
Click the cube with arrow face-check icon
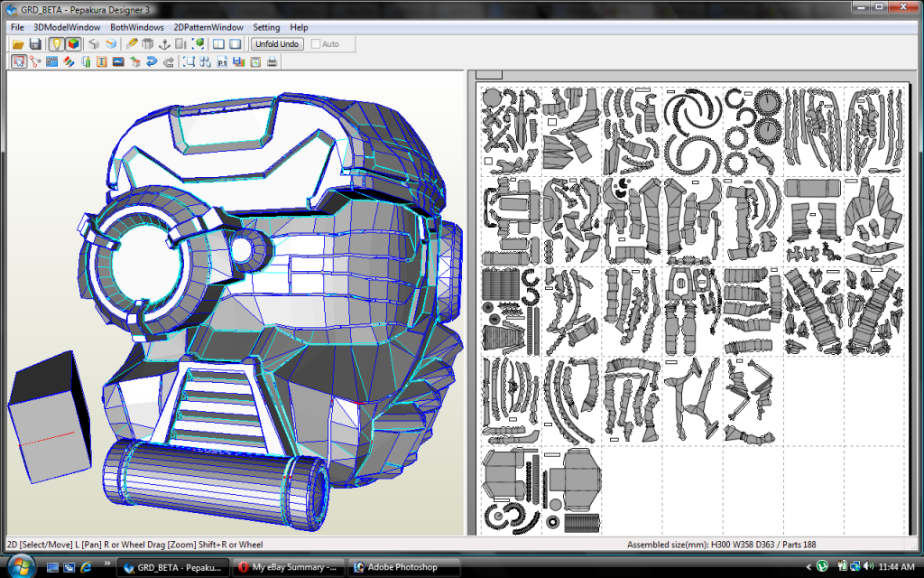(135, 61)
